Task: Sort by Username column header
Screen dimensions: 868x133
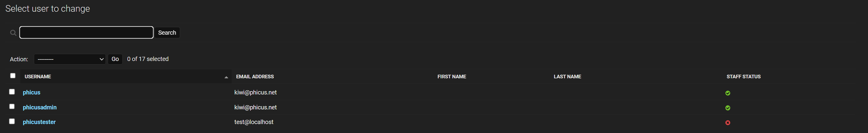Action: coord(38,77)
